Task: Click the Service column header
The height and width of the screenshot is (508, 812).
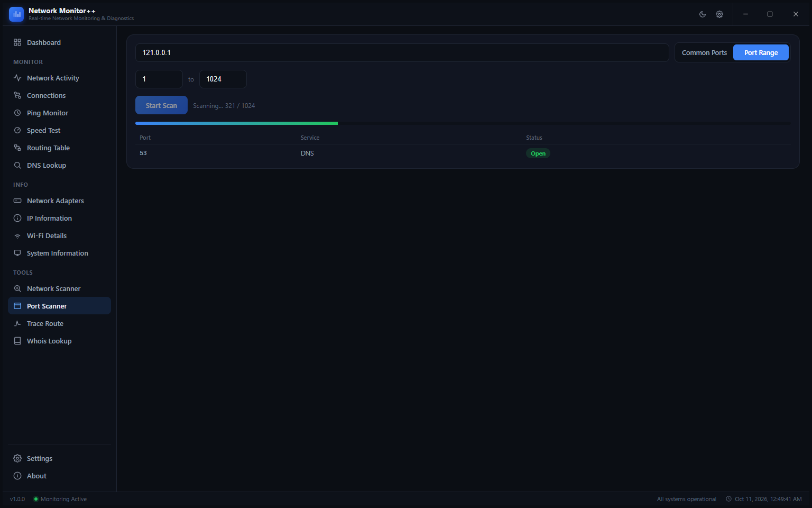Action: coord(310,138)
